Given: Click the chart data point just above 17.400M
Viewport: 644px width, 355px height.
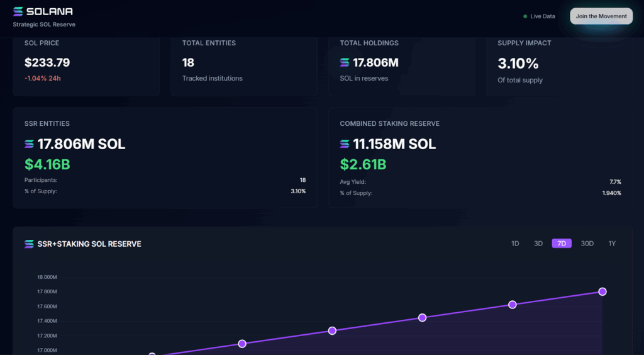Looking at the screenshot, I should pos(422,318).
